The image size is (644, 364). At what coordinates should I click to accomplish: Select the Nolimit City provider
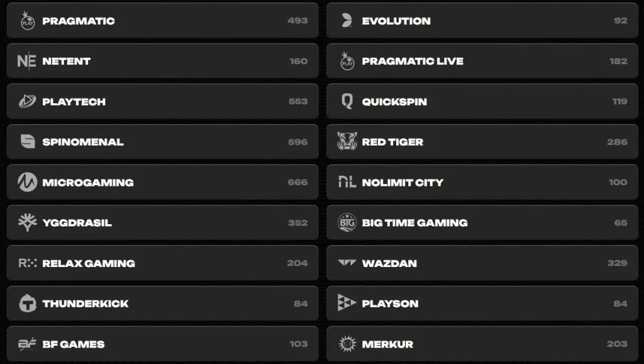pyautogui.click(x=482, y=182)
